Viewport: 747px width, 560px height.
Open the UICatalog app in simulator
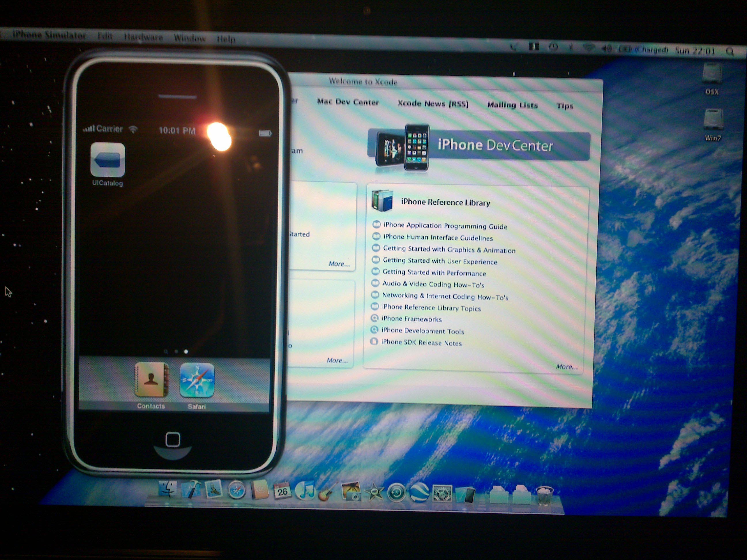[x=108, y=160]
